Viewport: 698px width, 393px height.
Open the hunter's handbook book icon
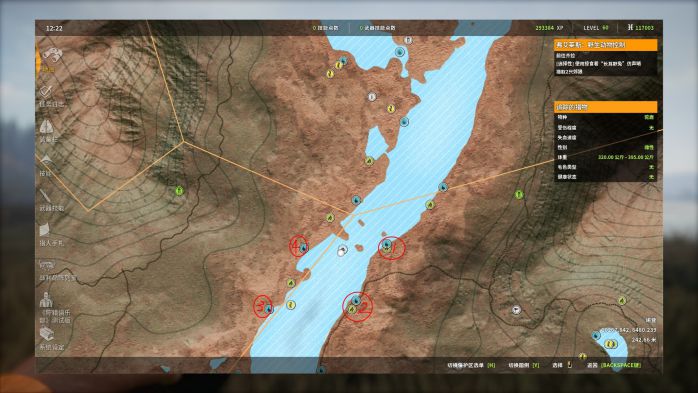(x=45, y=230)
